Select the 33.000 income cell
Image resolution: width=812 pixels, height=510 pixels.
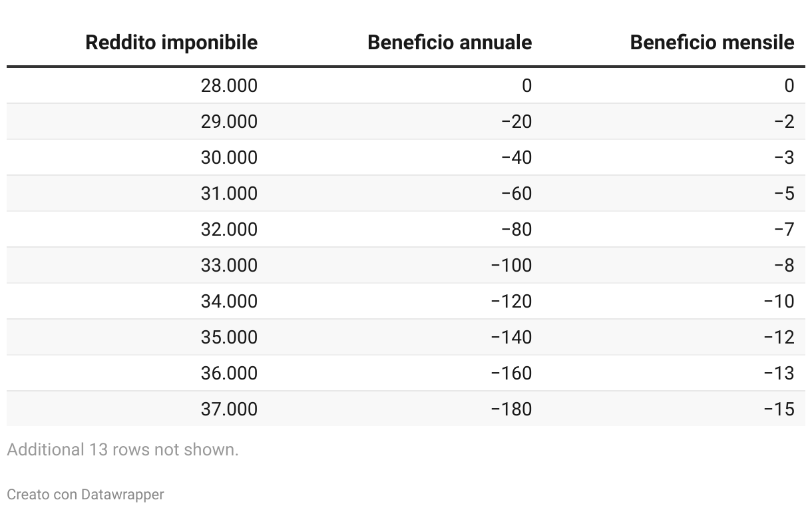point(229,266)
